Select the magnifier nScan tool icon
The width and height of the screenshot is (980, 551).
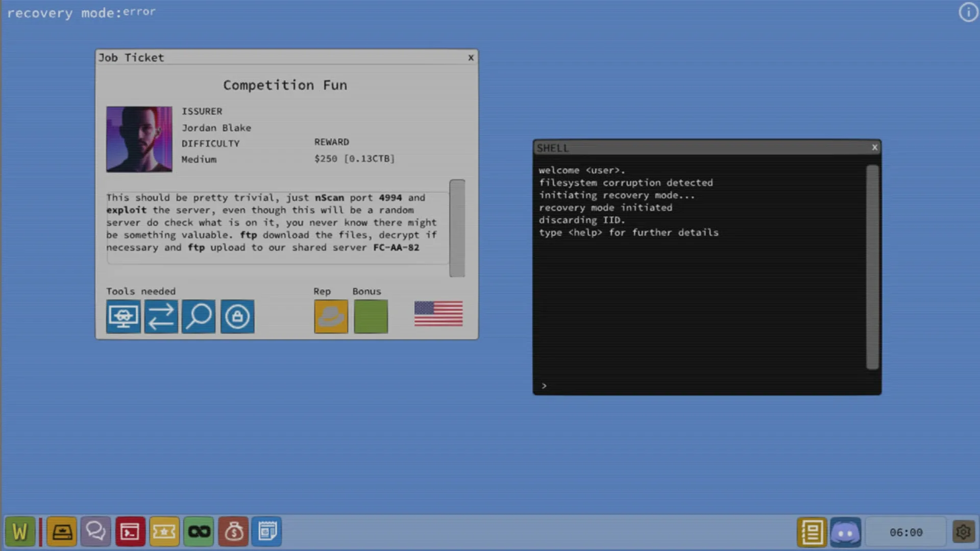(x=199, y=316)
